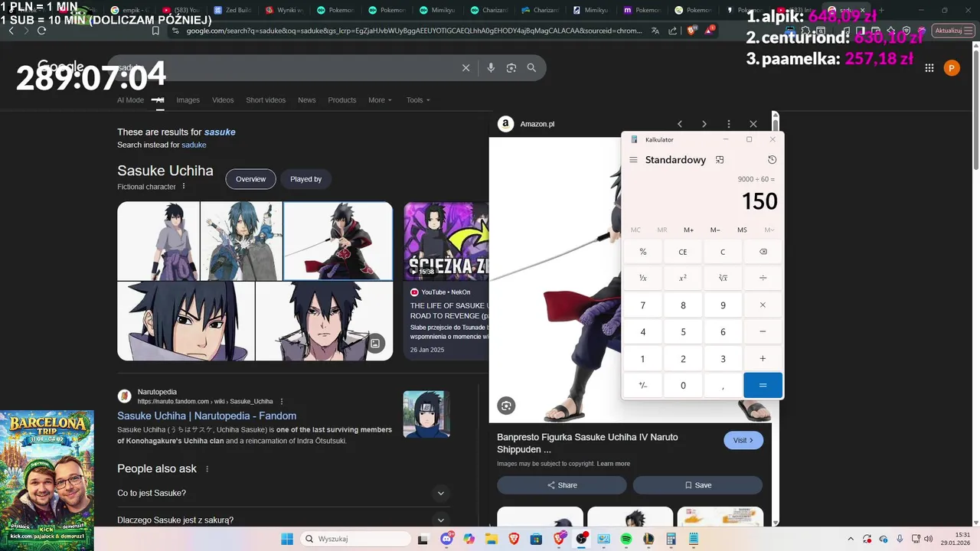Show hidden system tray icons chevron

[x=851, y=539]
